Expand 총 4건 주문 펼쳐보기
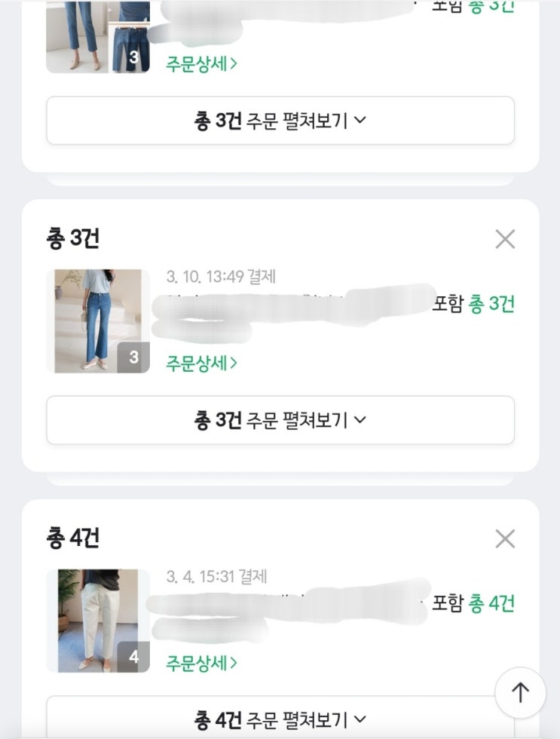This screenshot has height=739, width=560. click(x=280, y=719)
